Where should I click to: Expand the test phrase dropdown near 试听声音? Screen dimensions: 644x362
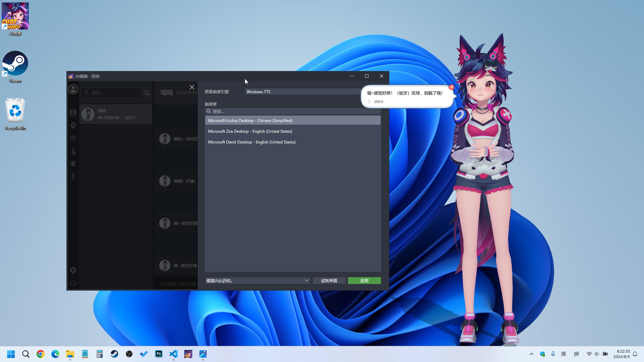(x=306, y=281)
